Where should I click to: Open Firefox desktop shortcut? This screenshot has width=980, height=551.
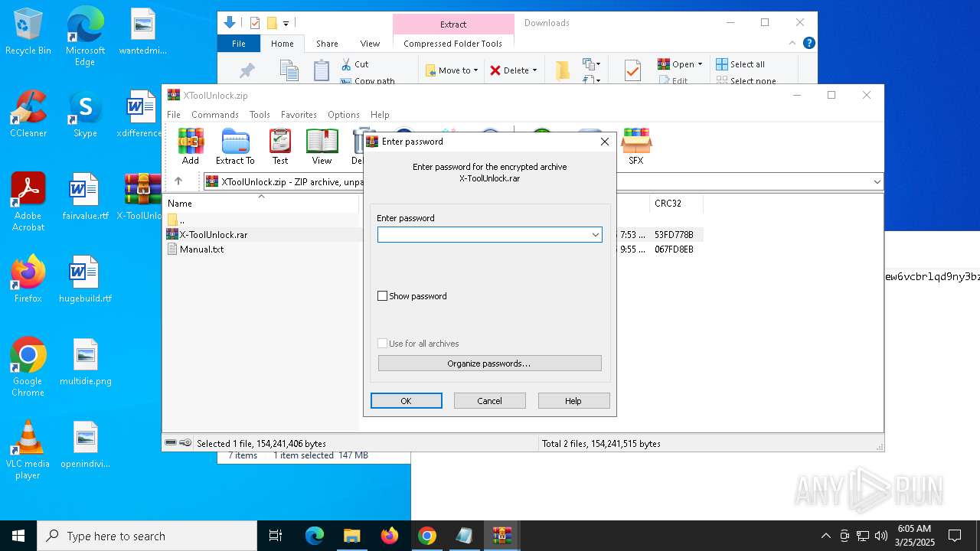pyautogui.click(x=28, y=279)
